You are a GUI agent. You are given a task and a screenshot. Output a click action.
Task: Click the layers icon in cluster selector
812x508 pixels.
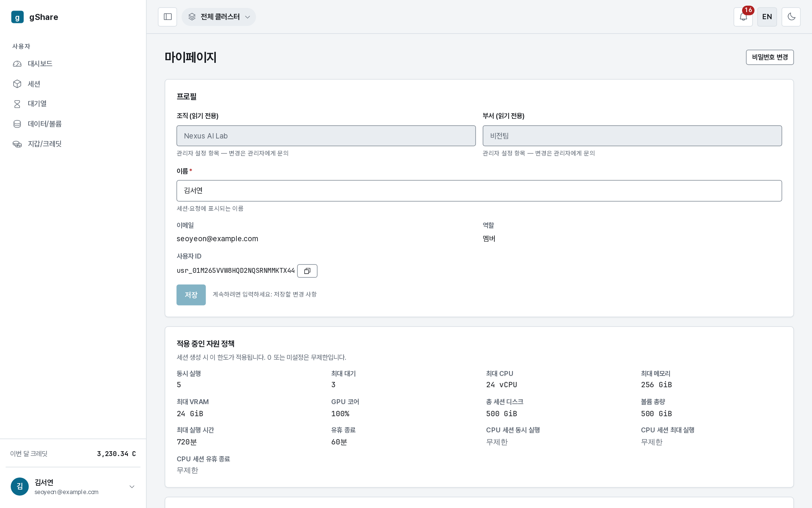192,17
